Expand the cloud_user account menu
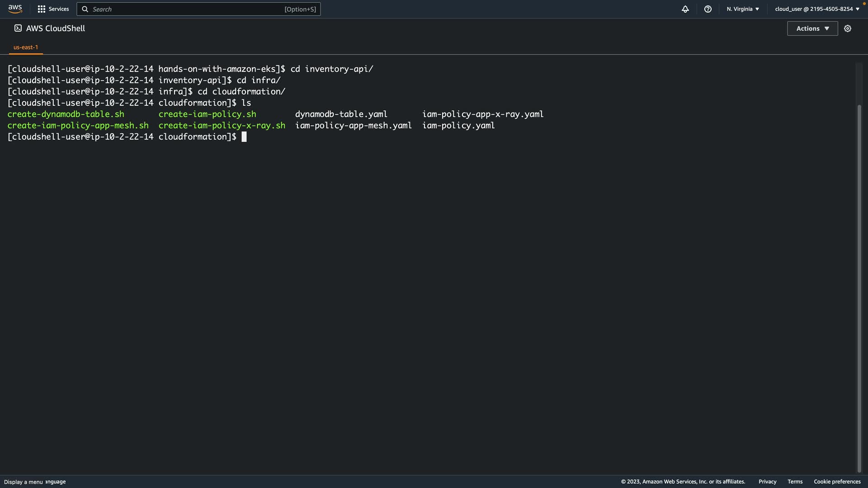Image resolution: width=868 pixels, height=488 pixels. pyautogui.click(x=817, y=9)
